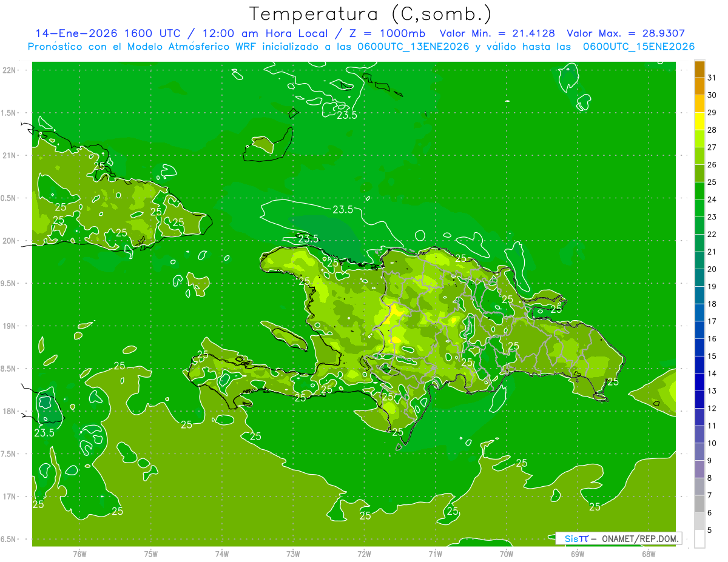Click the 'Z = 1000mb' level text
The image size is (728, 562).
(x=384, y=33)
